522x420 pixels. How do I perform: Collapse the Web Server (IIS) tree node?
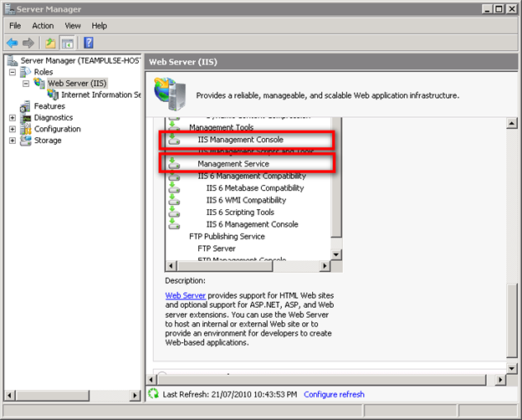click(26, 84)
